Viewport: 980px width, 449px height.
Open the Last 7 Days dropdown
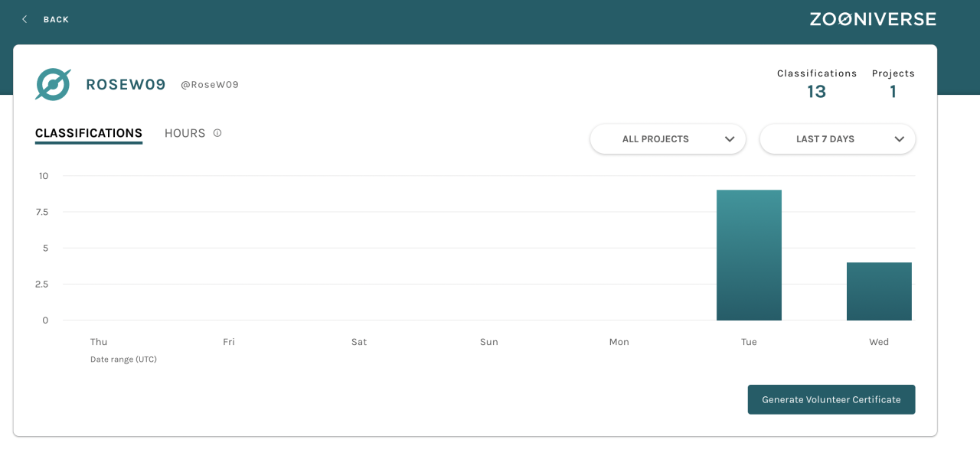click(838, 139)
